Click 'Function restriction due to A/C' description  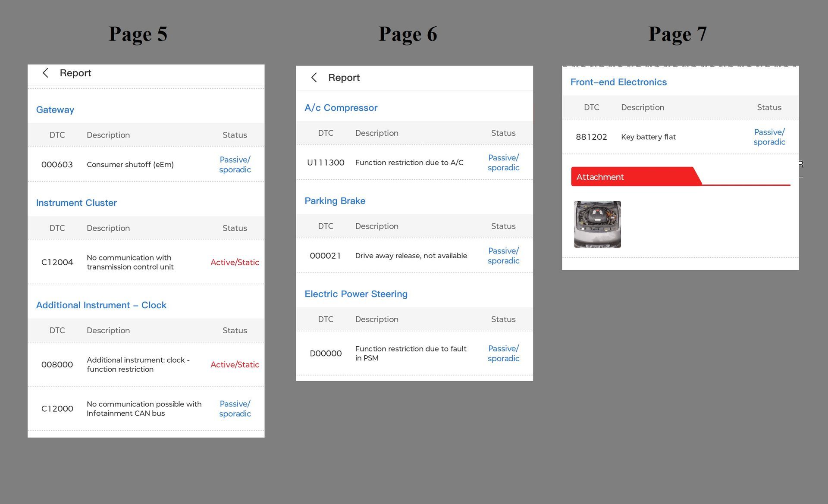[409, 163]
